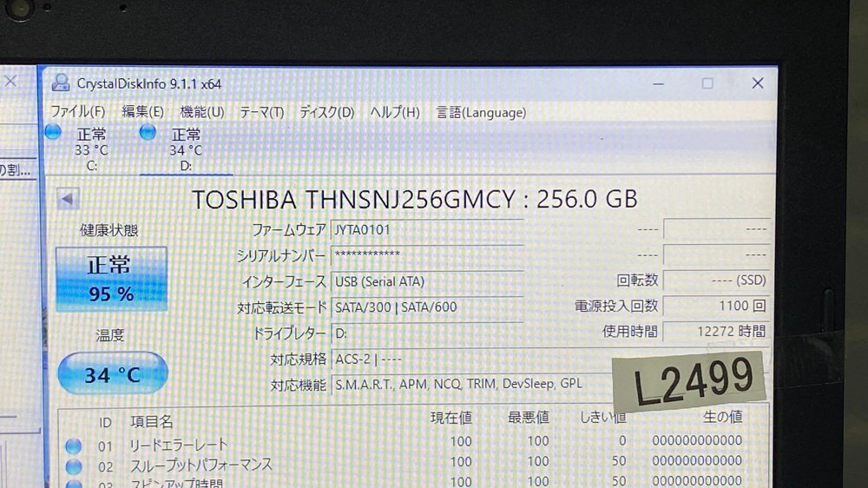This screenshot has width=868, height=488.
Task: Close the background window on the left
Action: [x=10, y=82]
